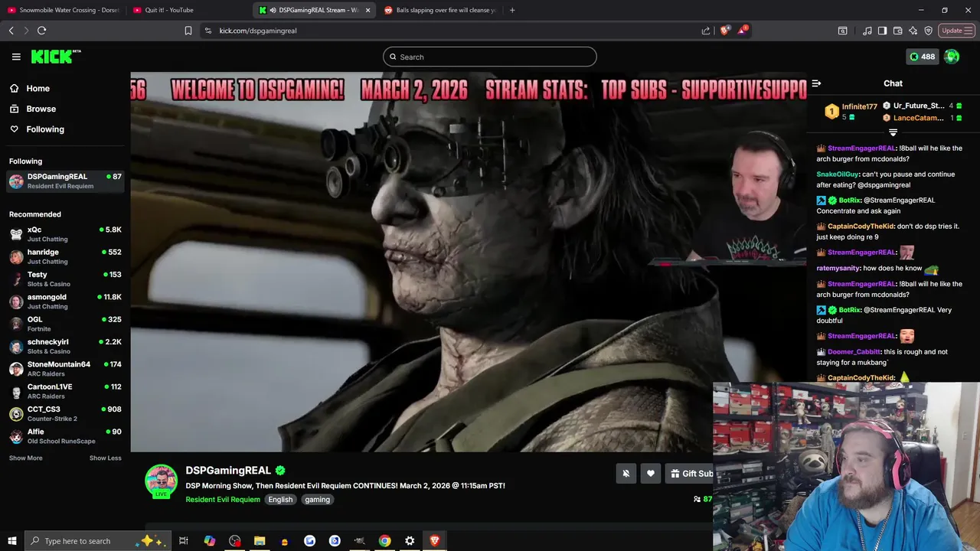
Task: Open Brave VPN shield icon
Action: tap(928, 31)
